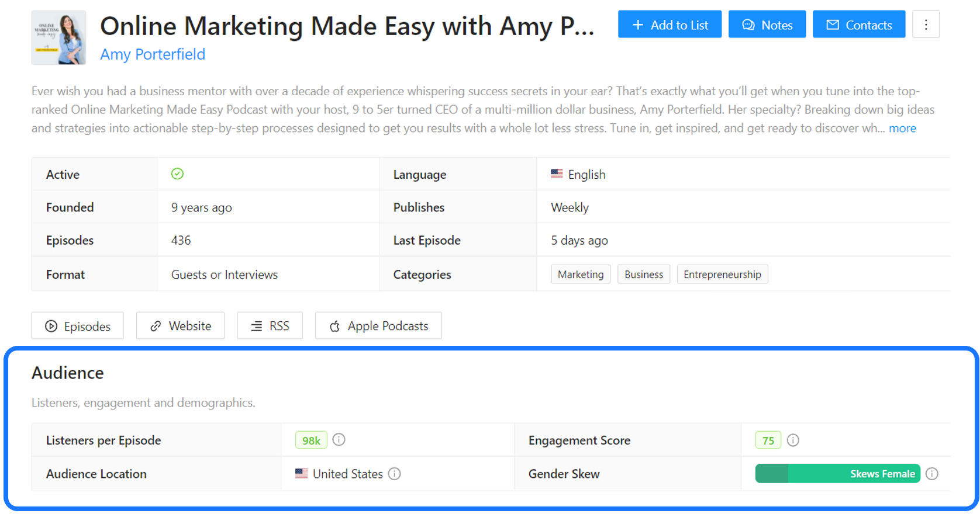980x524 pixels.
Task: Click info icon beside Gender Skew bar
Action: tap(932, 473)
